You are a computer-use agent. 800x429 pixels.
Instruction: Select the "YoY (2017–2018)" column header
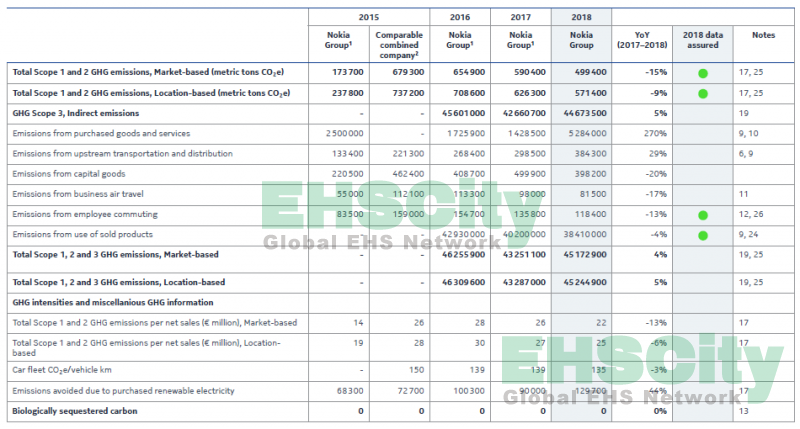coord(640,40)
